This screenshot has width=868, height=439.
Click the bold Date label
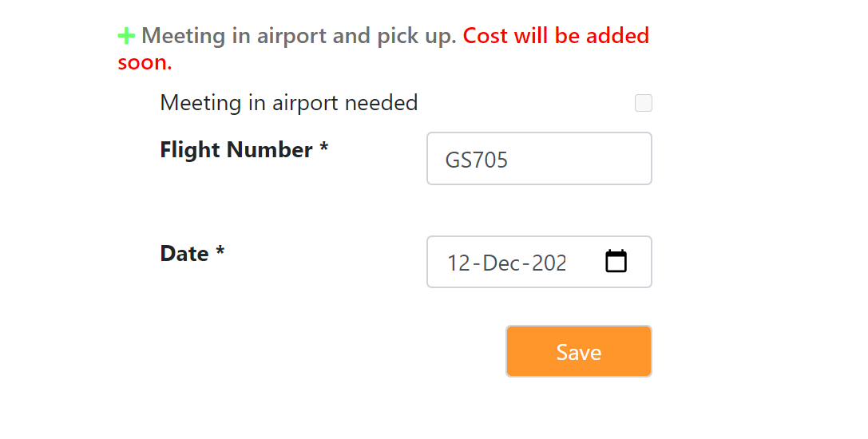(184, 254)
